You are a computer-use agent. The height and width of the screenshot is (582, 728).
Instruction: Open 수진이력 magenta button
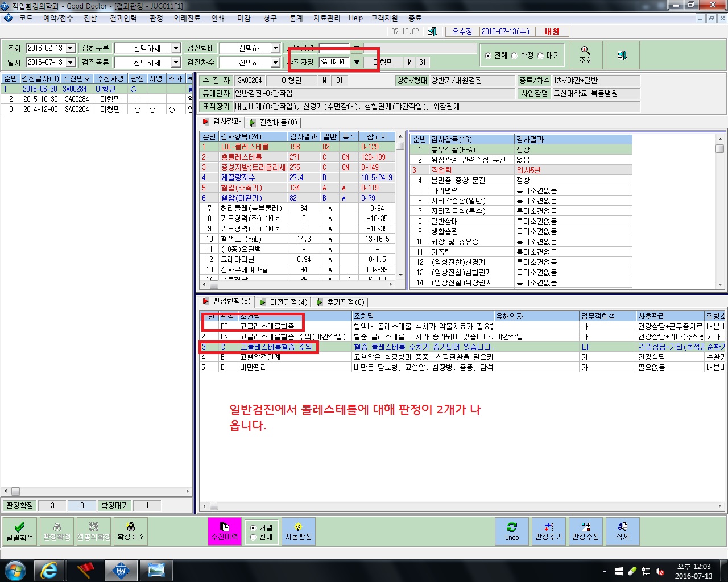pos(225,531)
